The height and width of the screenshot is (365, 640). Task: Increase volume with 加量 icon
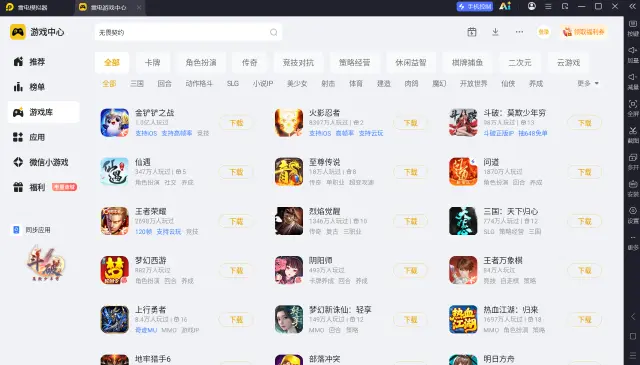633,54
